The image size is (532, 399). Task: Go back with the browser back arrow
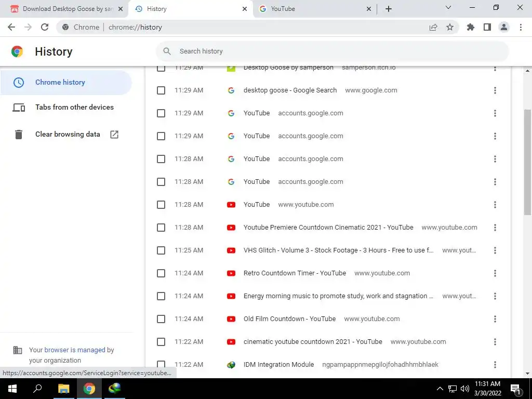click(11, 27)
